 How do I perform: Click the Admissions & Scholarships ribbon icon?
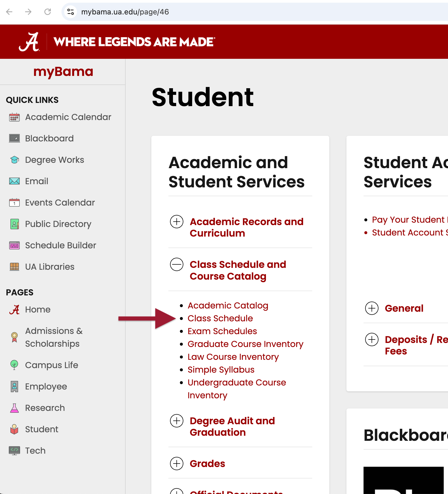[14, 337]
